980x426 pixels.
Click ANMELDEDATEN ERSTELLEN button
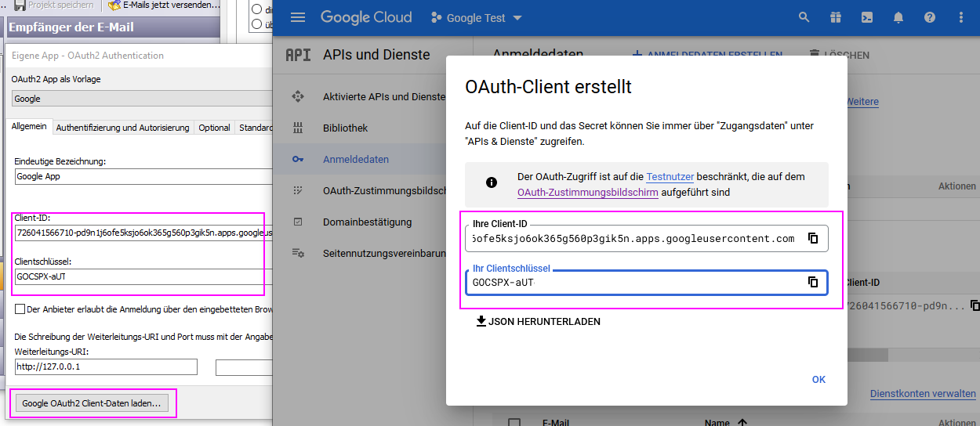(707, 55)
